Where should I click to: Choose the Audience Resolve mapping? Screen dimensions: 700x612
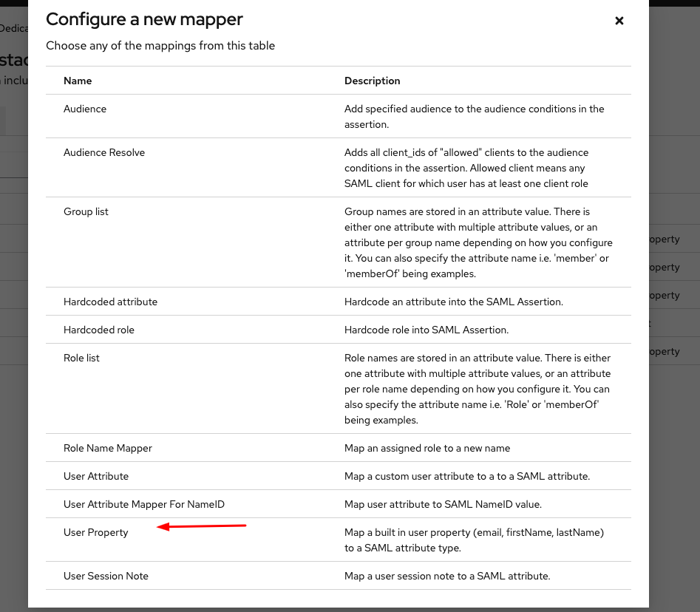(x=104, y=153)
